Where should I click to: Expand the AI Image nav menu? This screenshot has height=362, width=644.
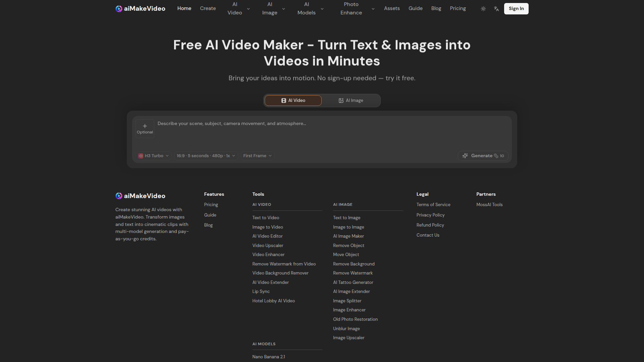coord(273,8)
